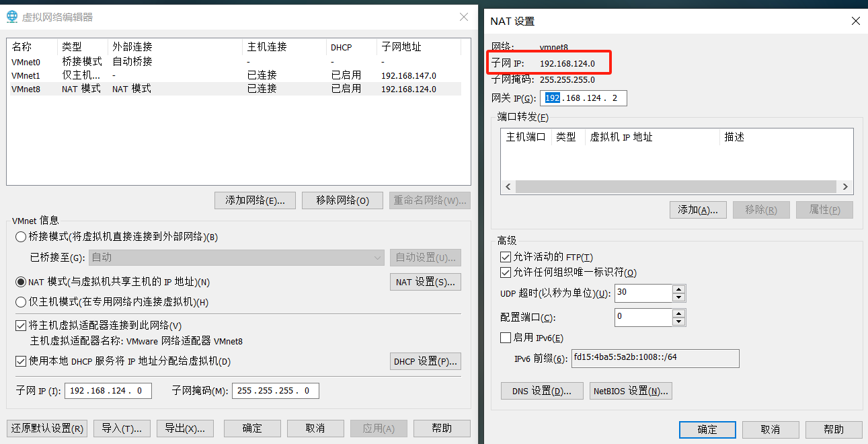Enable the 启用 IPv6 checkbox
868x444 pixels.
coord(506,338)
